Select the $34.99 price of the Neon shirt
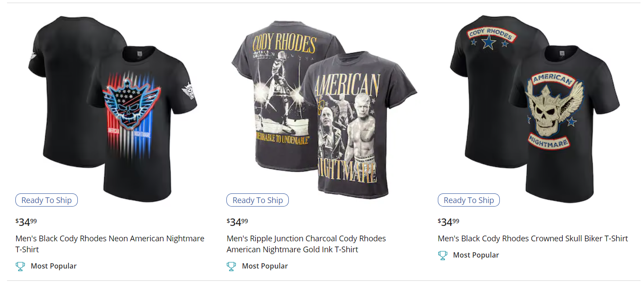The height and width of the screenshot is (287, 644). 26,222
